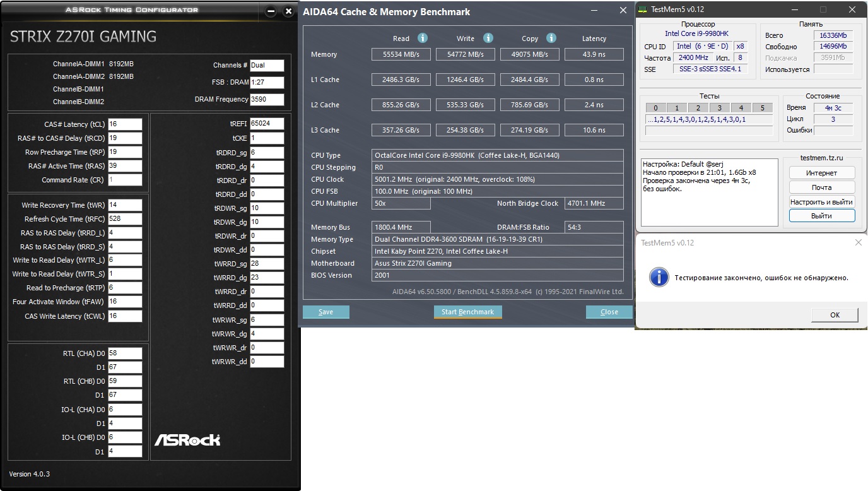Click the Memory Bus value 1800.4 MHz

click(402, 227)
